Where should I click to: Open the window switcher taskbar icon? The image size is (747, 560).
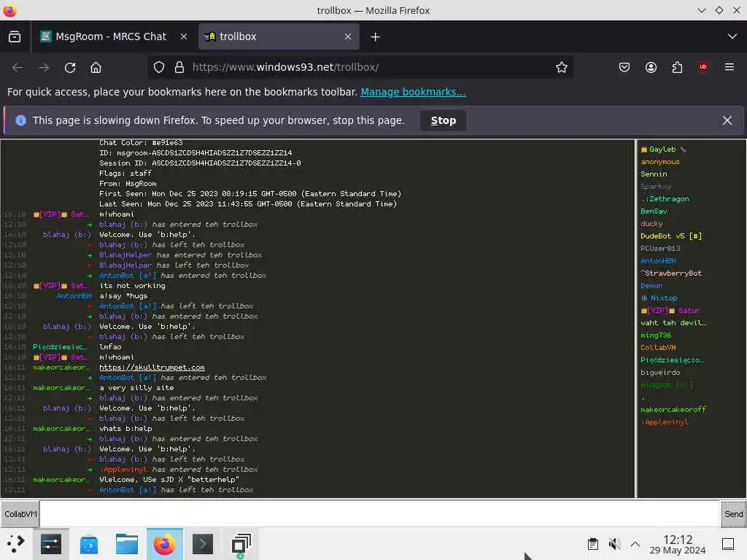[x=241, y=544]
